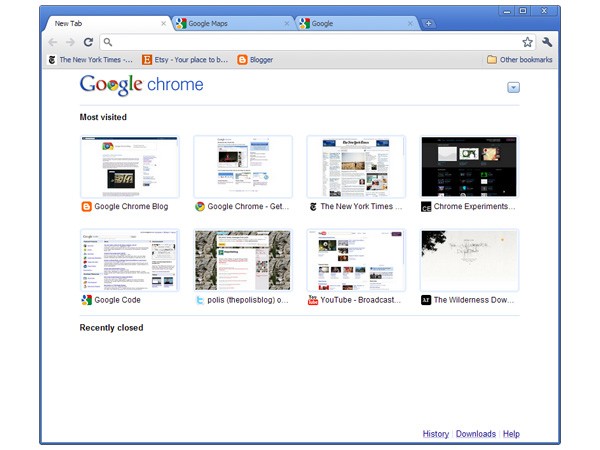Image resolution: width=600 pixels, height=450 pixels.
Task: Open the YouTube most visited thumbnail
Action: 356,261
